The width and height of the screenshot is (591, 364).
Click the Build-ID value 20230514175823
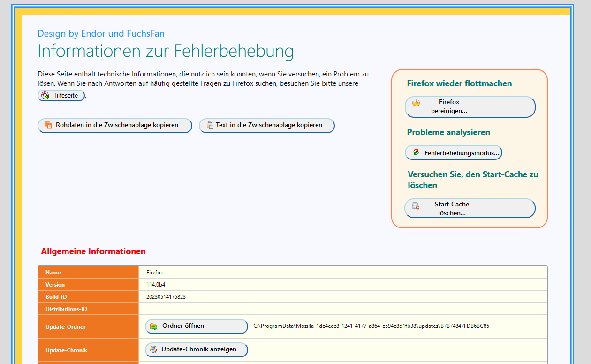coord(166,297)
